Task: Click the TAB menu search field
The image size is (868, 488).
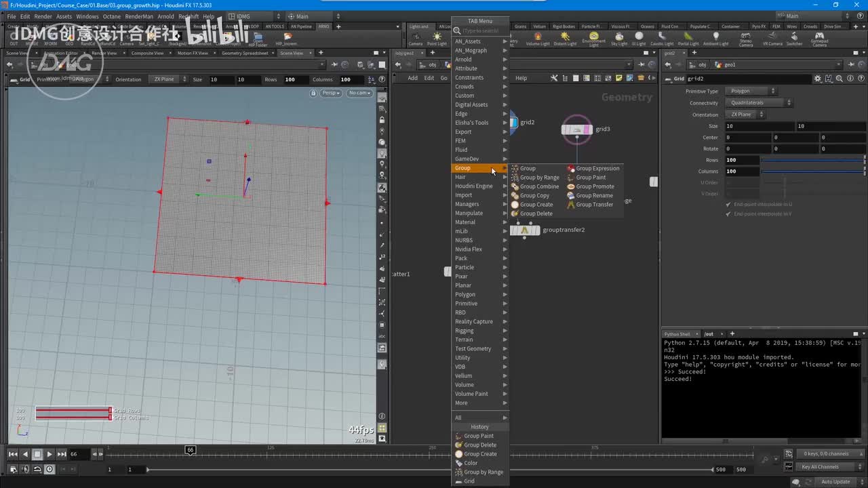Action: click(483, 30)
